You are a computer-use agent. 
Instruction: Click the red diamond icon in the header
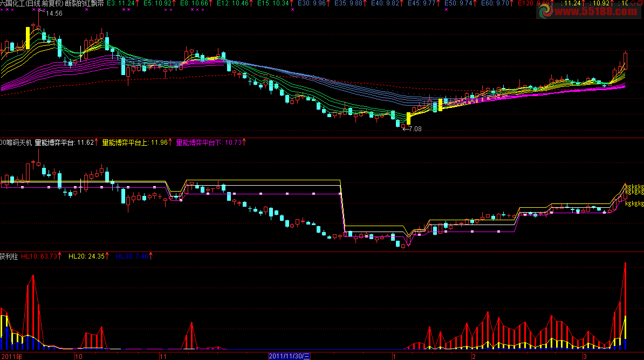pyautogui.click(x=633, y=3)
